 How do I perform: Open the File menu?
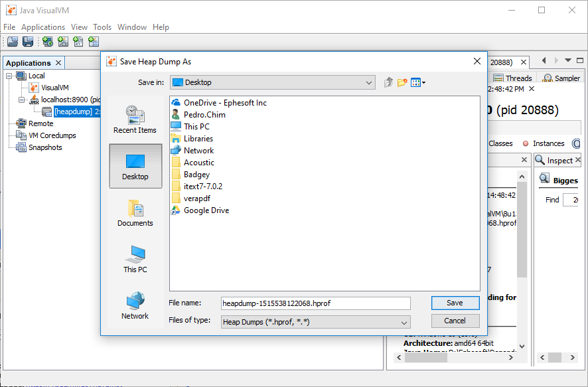coord(9,27)
